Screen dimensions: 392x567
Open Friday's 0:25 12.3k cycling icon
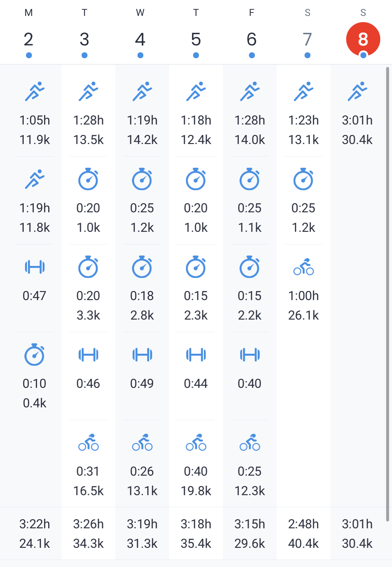(x=250, y=442)
